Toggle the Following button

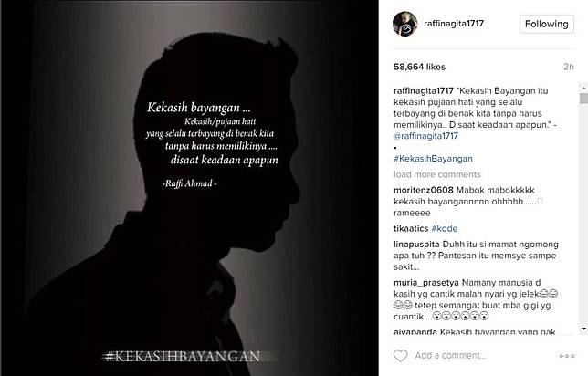pos(546,24)
